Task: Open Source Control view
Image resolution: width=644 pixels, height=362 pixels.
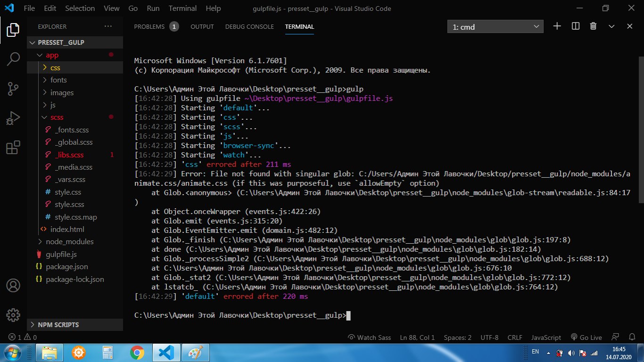Action: pos(13,88)
